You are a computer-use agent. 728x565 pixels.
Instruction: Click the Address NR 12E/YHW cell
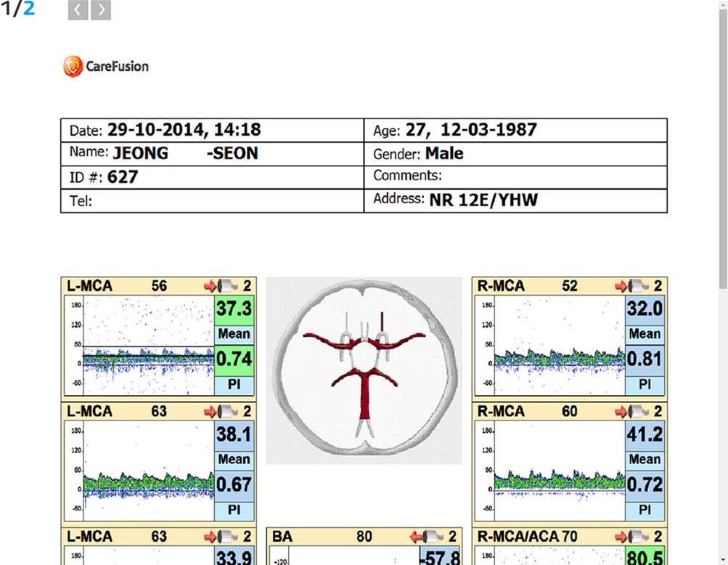pos(516,200)
